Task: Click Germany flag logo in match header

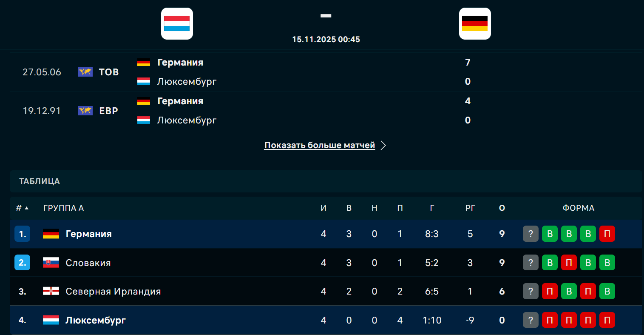Action: (475, 24)
